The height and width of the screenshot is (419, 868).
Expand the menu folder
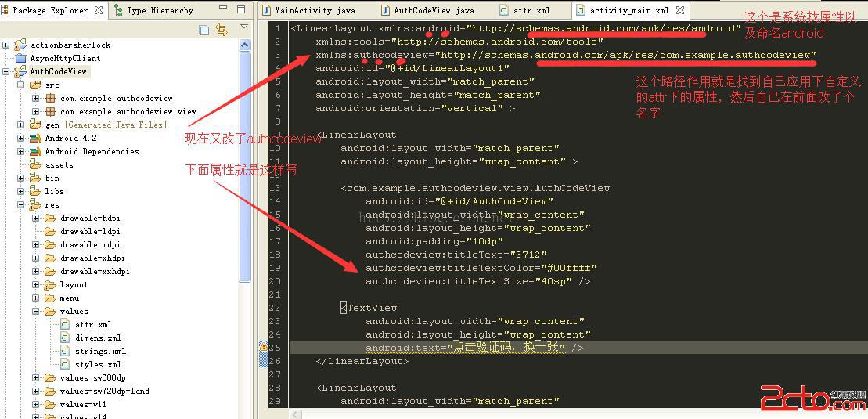36,298
